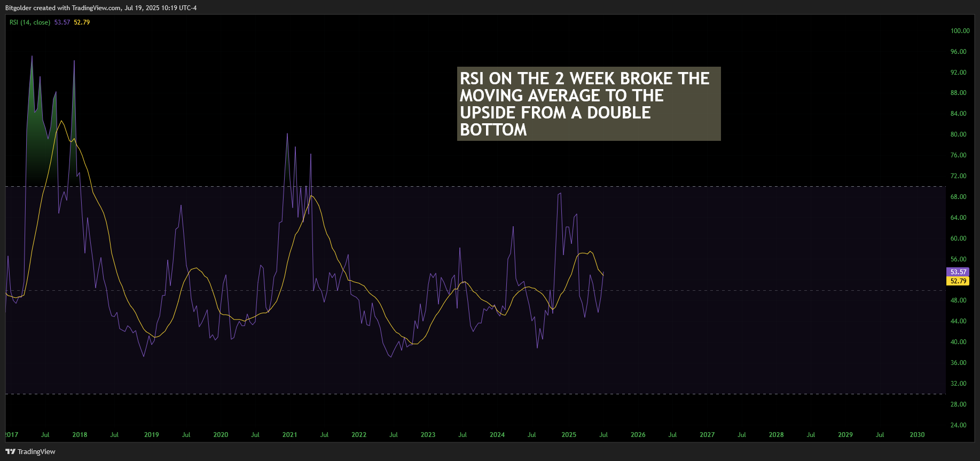Screen dimensions: 980x461
Task: Click the 2021 label on time axis
Action: click(289, 435)
